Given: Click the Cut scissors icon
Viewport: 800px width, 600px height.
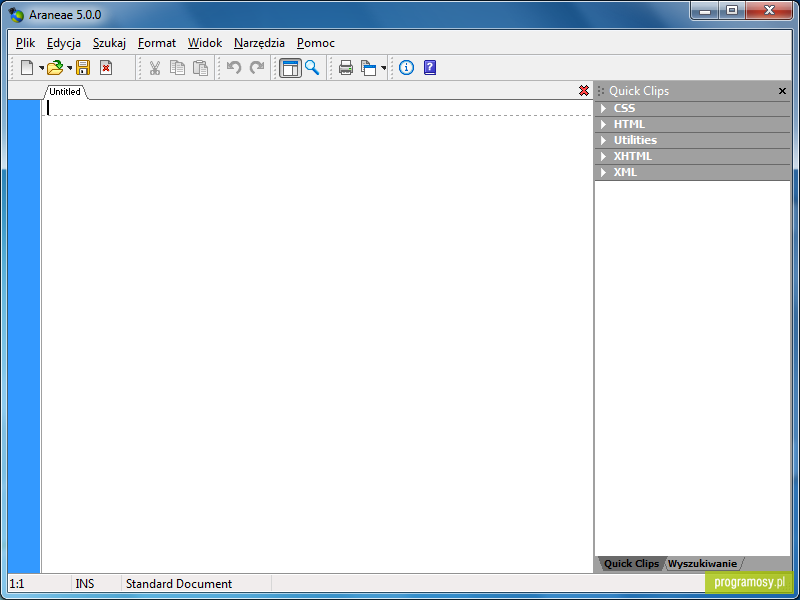Looking at the screenshot, I should click(x=155, y=67).
